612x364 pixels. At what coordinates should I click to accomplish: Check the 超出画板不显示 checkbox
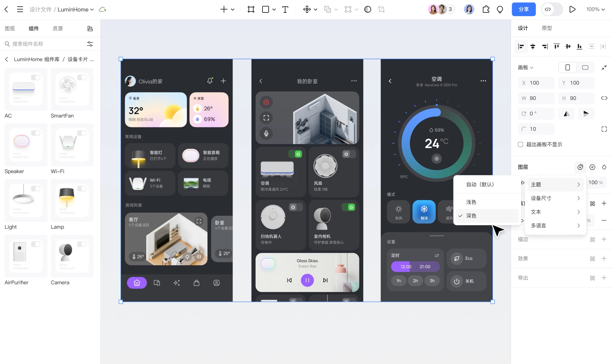point(520,145)
